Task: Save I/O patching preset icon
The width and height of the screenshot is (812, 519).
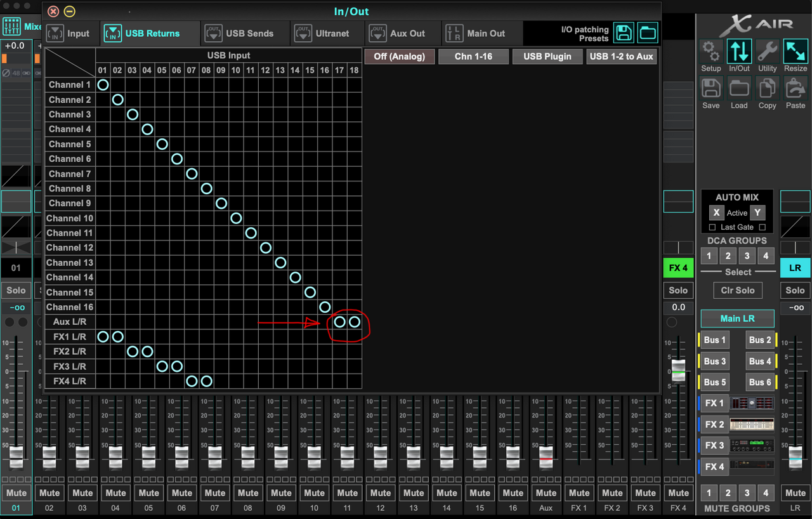Action: 624,33
